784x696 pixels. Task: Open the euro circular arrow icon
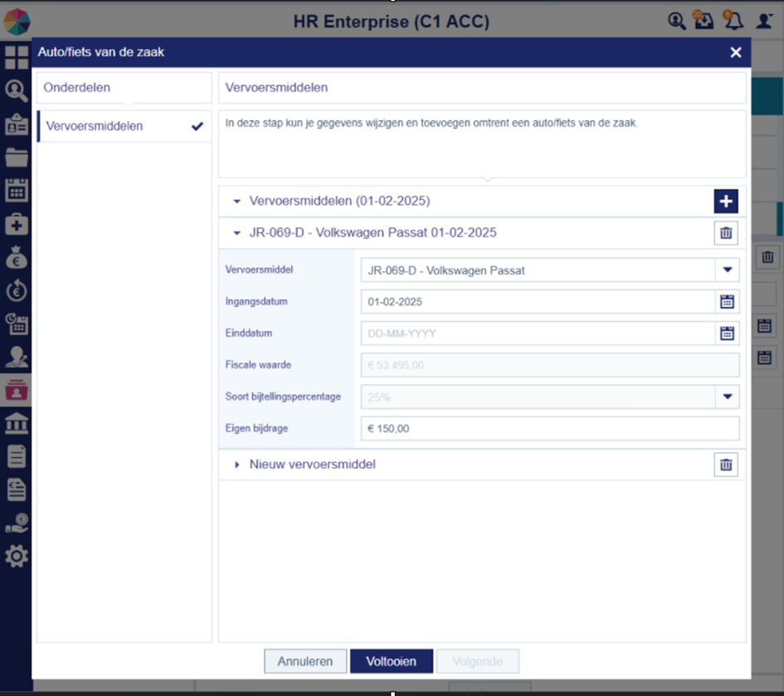[x=17, y=290]
